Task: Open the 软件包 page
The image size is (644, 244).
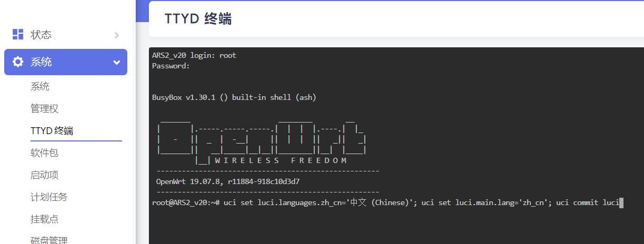Action: tap(44, 153)
